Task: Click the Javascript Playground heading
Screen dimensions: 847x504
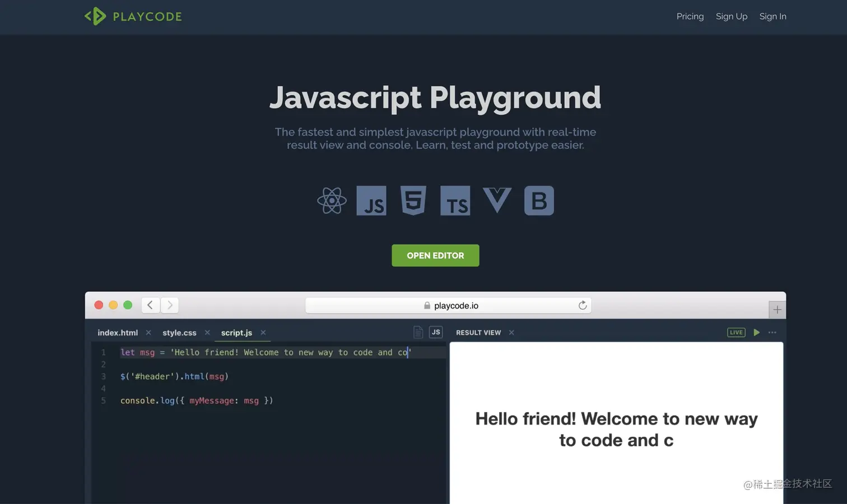Action: (435, 97)
